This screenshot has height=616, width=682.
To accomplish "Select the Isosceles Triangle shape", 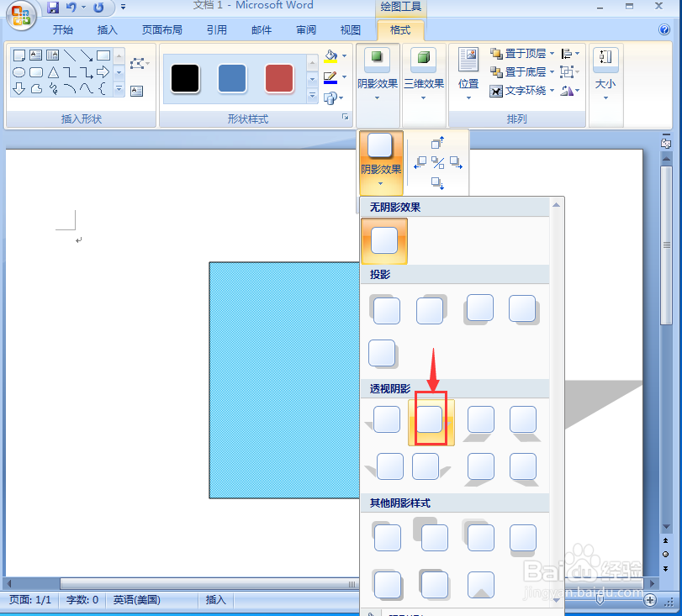I will 53,72.
